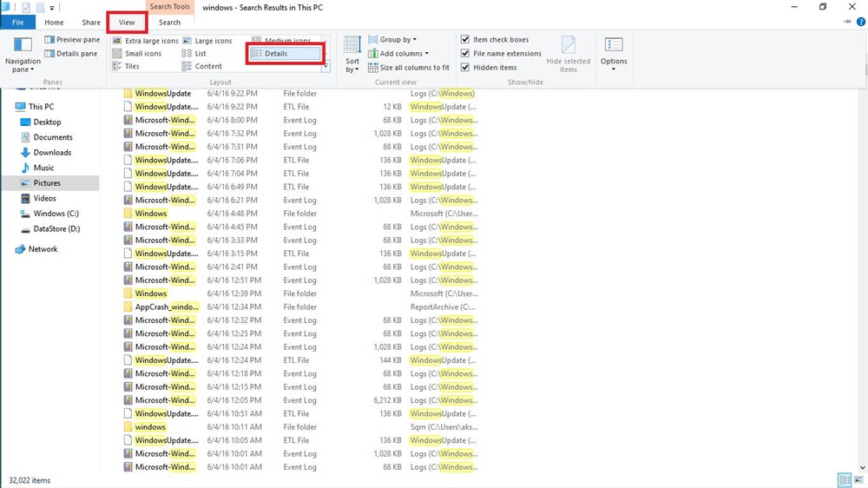The height and width of the screenshot is (488, 868).
Task: Select Network in the navigation pane
Action: 36,249
